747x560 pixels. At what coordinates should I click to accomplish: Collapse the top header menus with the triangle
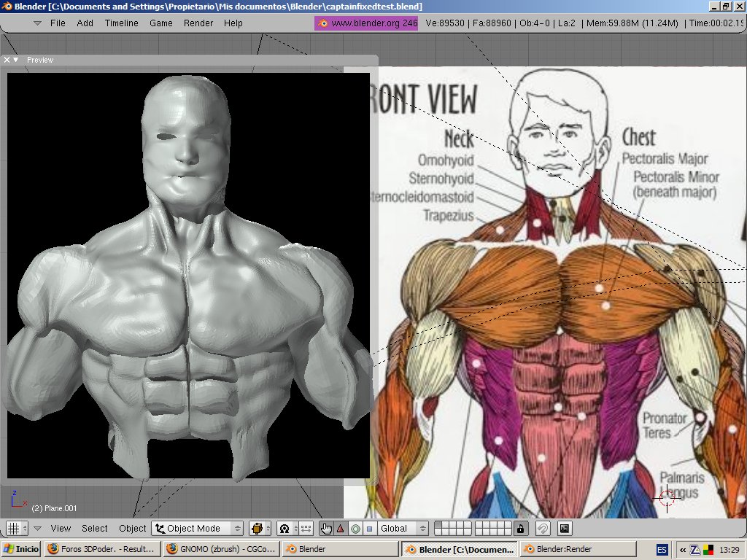tap(37, 23)
